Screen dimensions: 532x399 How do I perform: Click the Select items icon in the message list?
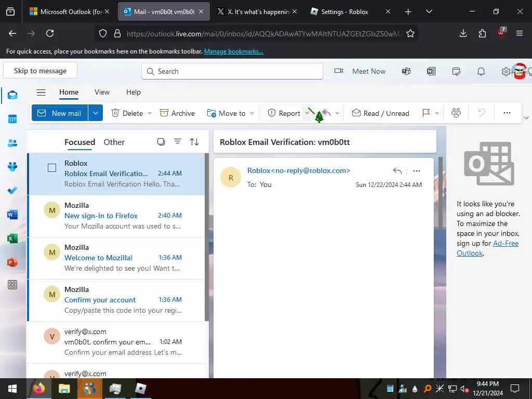click(x=161, y=141)
